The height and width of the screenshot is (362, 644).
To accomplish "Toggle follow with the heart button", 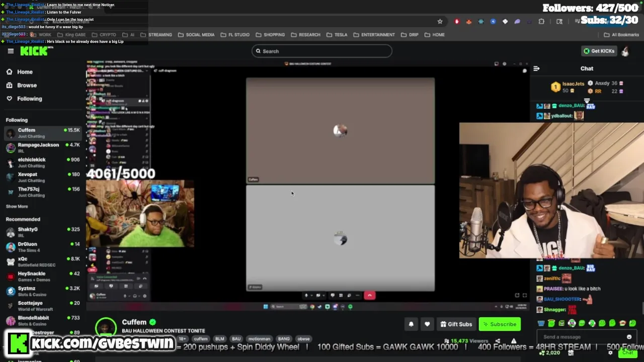I will (427, 324).
